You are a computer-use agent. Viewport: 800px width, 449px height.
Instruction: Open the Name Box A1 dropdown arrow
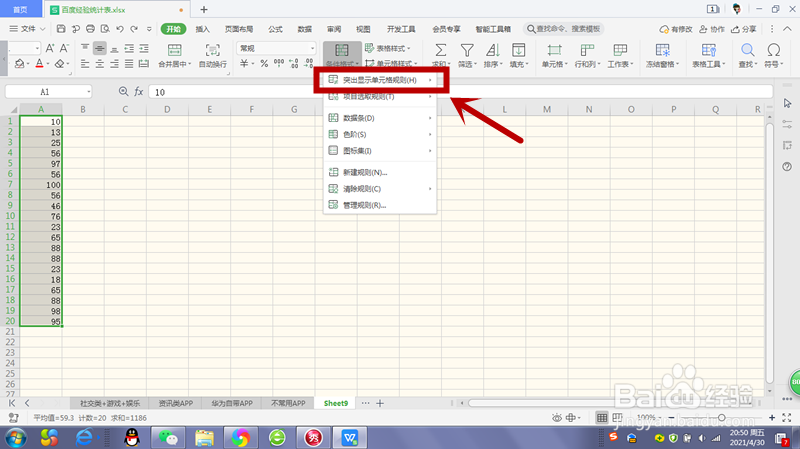point(88,92)
